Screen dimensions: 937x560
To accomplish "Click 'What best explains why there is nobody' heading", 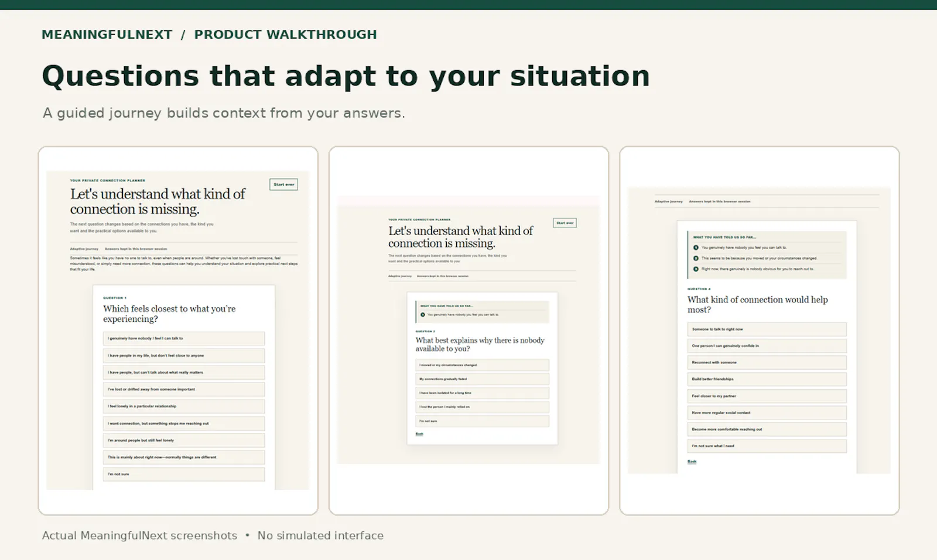I will coord(480,344).
